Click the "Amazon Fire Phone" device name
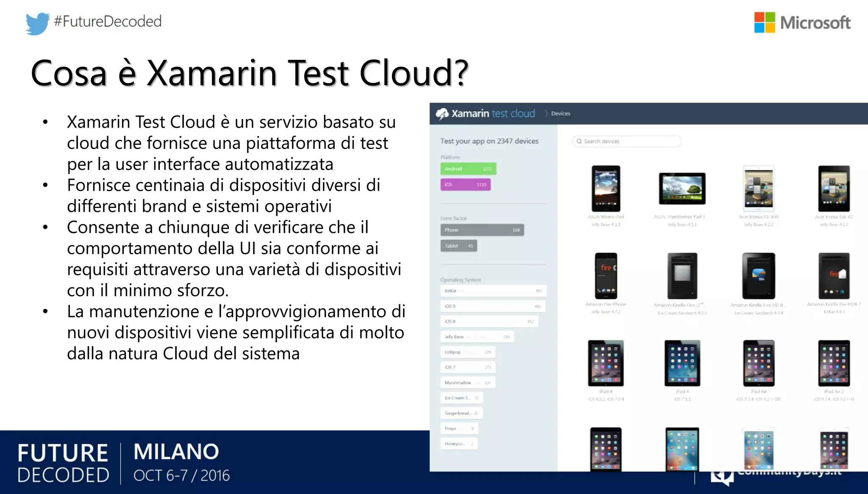This screenshot has width=868, height=494. [606, 304]
